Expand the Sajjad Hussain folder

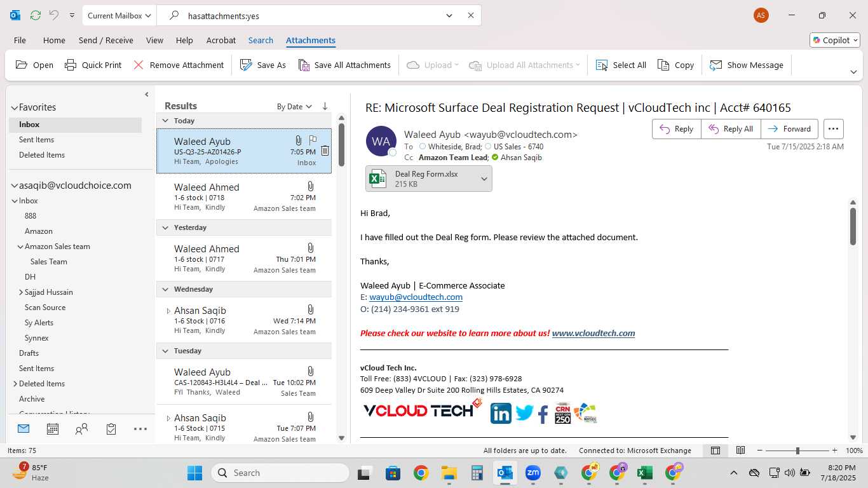point(21,292)
